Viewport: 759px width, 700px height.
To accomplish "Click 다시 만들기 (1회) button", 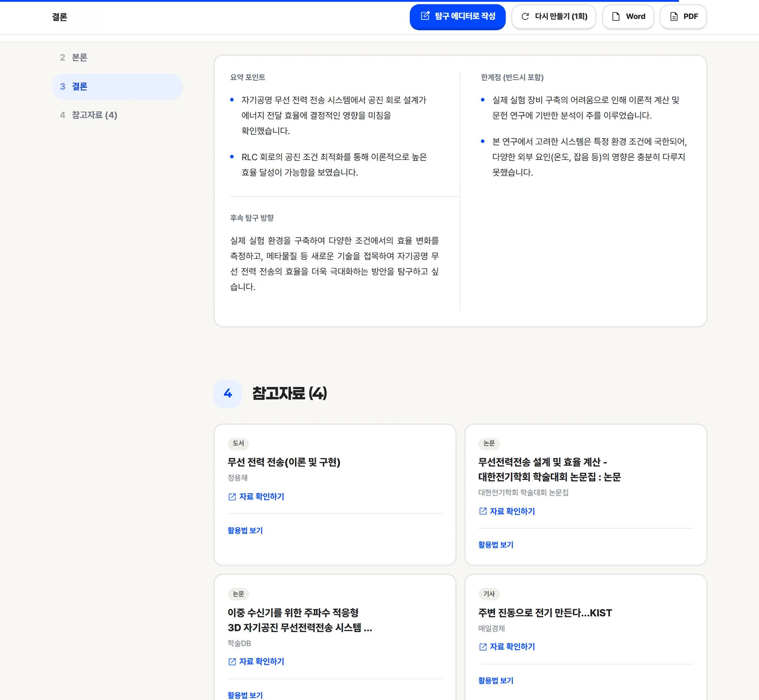I will pyautogui.click(x=554, y=17).
